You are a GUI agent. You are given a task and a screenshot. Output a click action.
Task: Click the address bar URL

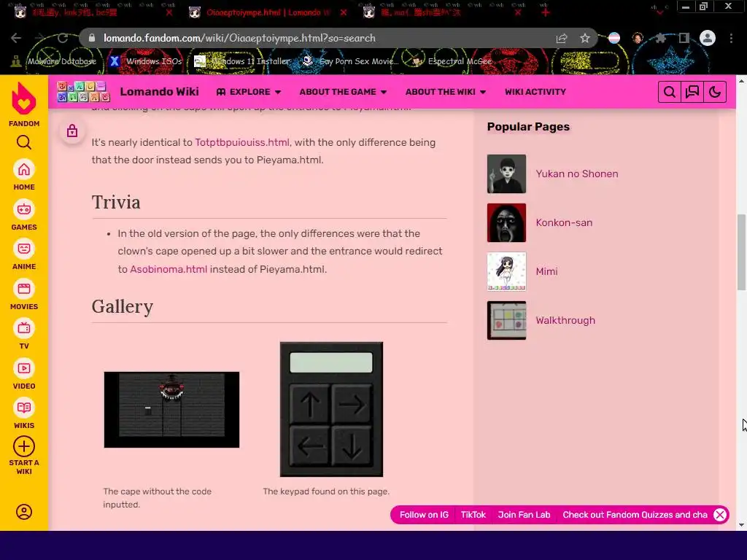(239, 38)
